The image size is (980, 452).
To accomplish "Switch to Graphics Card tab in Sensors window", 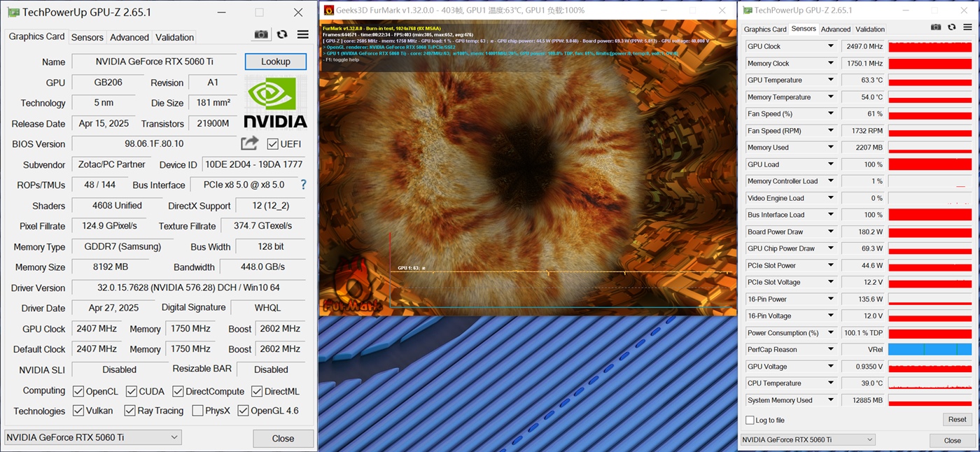I will tap(765, 29).
